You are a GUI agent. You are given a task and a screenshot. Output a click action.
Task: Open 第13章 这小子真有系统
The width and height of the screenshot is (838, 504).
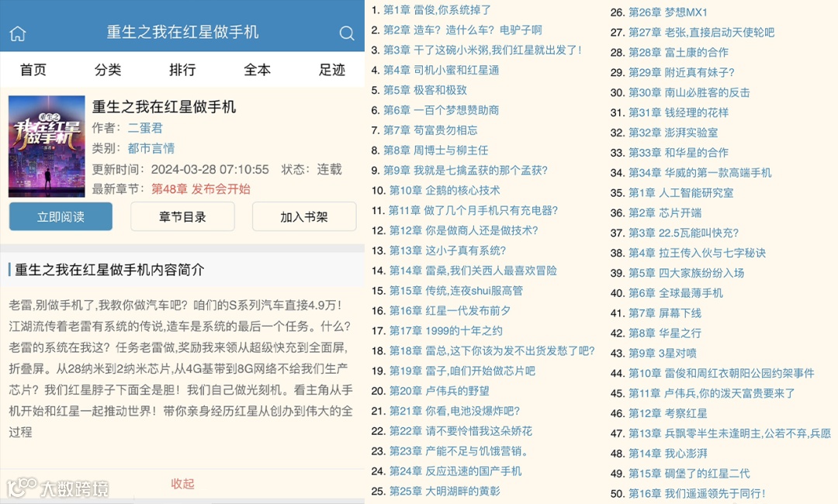tap(448, 250)
